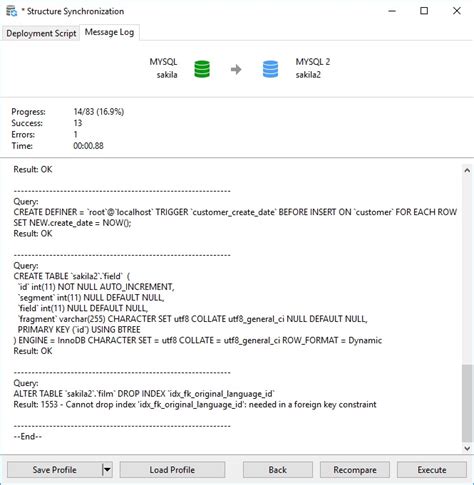Viewport: 474px width, 485px height.
Task: Open the Deployment Script tab
Action: pos(41,33)
